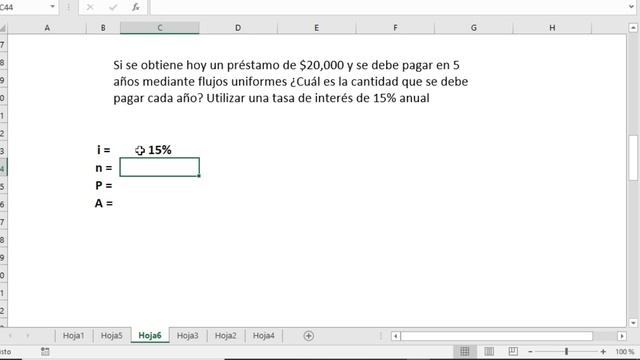Click the horizontal scrollbar thumb
This screenshot has width=640, height=360.
coord(497,336)
